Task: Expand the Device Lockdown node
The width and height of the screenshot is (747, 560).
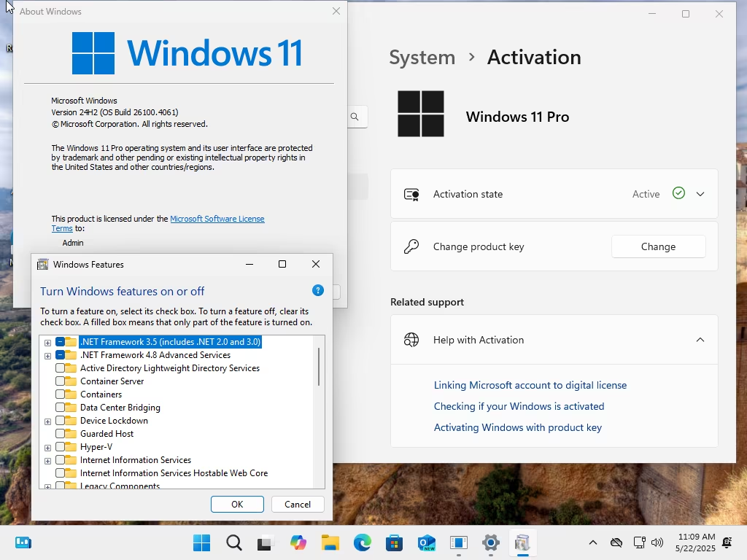Action: (47, 421)
